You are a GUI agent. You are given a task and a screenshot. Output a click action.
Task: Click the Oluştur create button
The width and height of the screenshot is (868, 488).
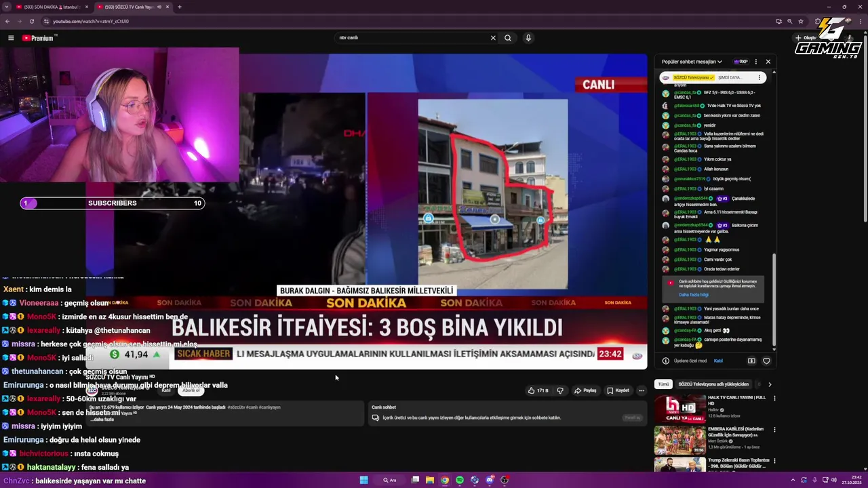coord(807,38)
